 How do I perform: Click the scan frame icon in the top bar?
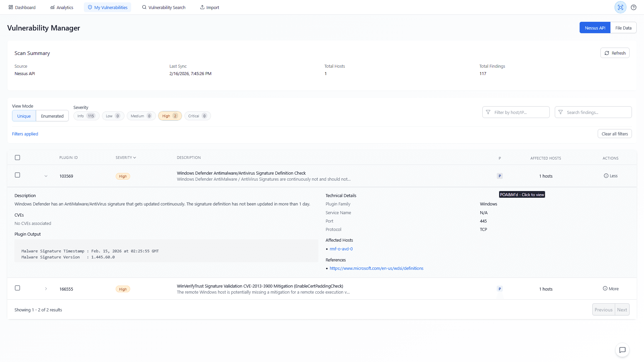(x=620, y=7)
